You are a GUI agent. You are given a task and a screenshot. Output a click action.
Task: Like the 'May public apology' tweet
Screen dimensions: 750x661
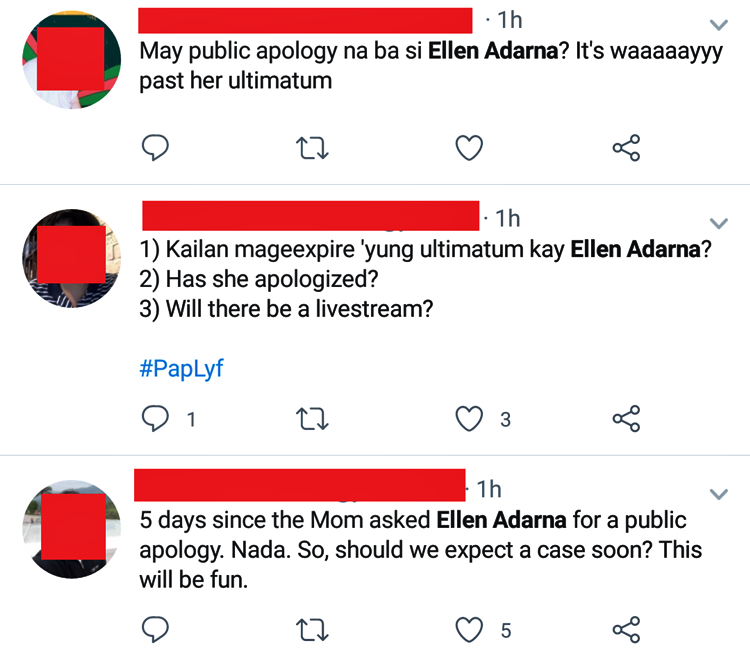(x=469, y=148)
